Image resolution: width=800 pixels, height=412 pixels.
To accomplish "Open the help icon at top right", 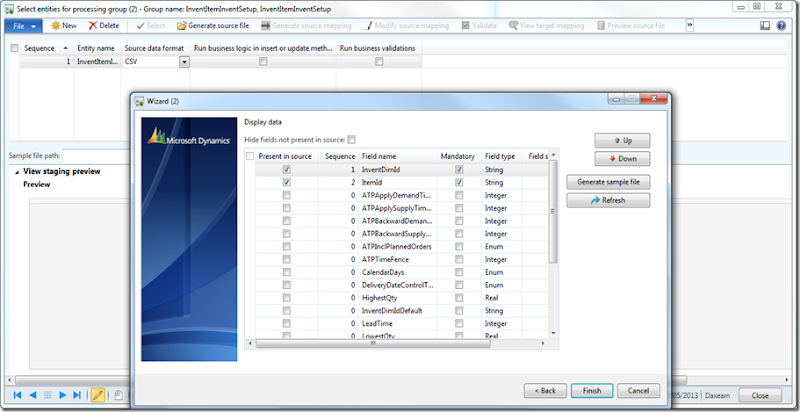I will coord(780,25).
